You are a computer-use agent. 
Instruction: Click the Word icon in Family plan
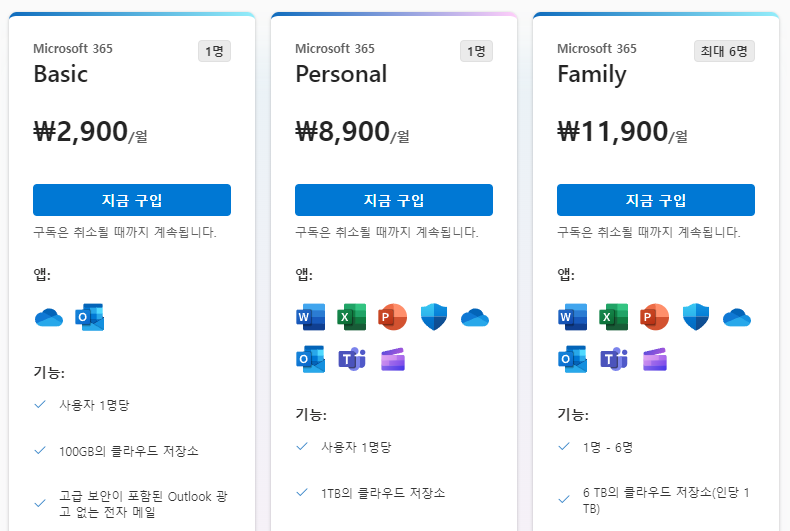click(x=572, y=317)
